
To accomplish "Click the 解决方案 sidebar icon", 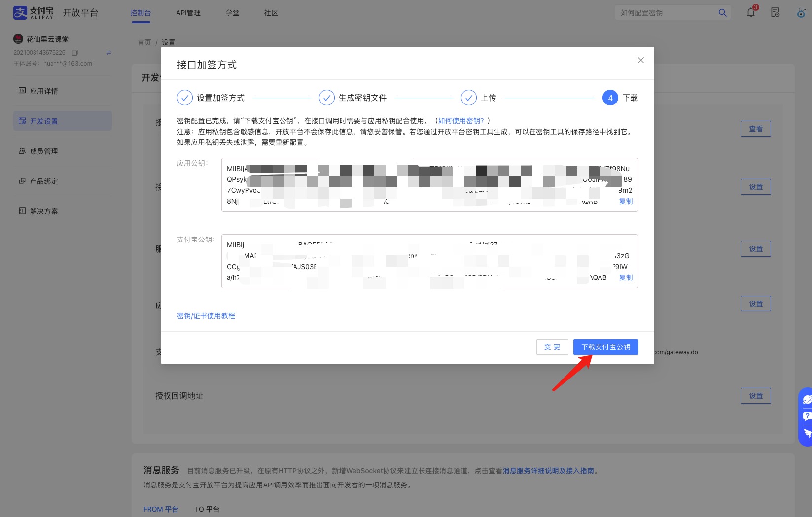I will (x=22, y=211).
